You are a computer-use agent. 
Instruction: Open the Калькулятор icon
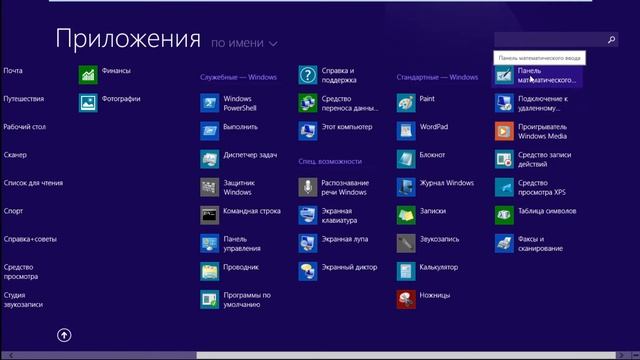point(406,272)
